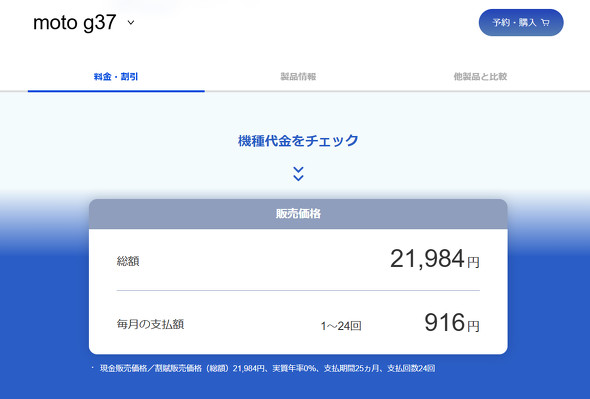The height and width of the screenshot is (399, 590).
Task: Open the 他製品と比較 tab
Action: [x=480, y=77]
